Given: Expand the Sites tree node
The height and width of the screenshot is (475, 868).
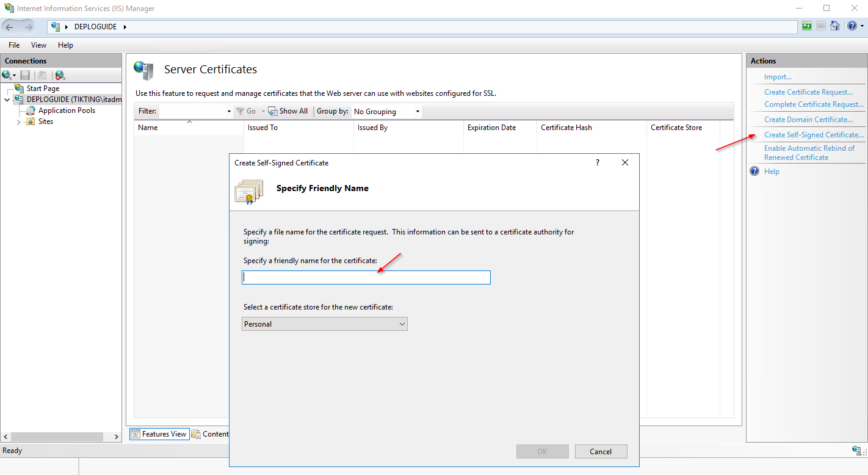Looking at the screenshot, I should [x=18, y=122].
